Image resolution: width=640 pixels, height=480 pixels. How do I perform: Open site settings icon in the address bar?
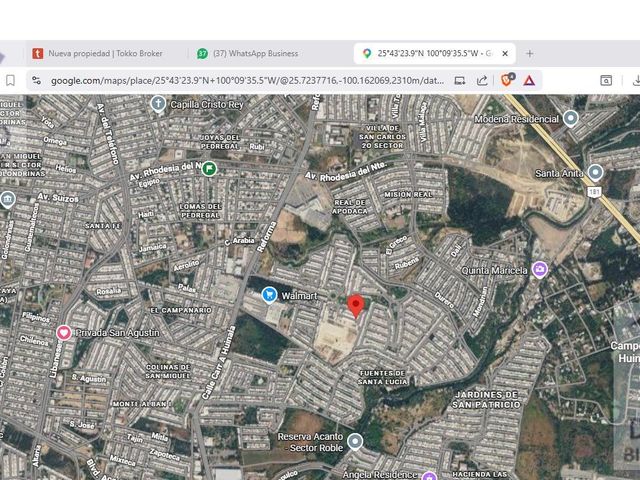pyautogui.click(x=37, y=80)
